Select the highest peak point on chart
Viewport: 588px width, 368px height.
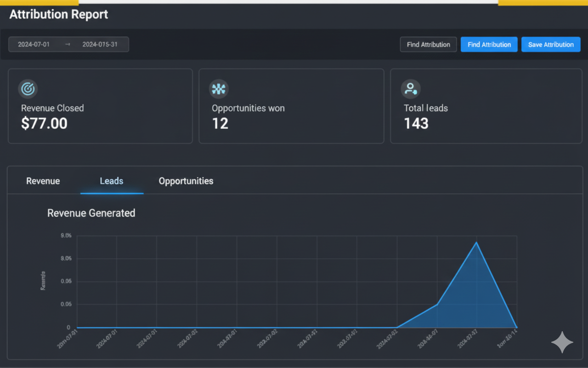point(477,242)
